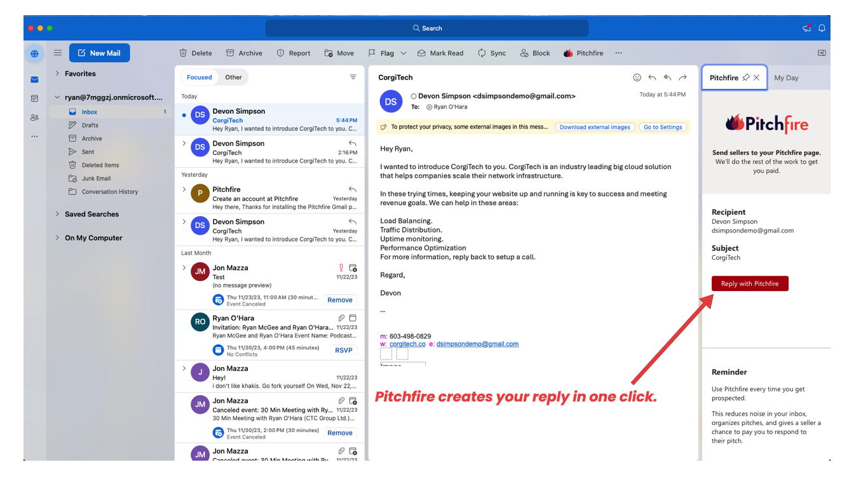Image resolution: width=868 pixels, height=488 pixels.
Task: Select the globe account icon in sidebar
Action: click(34, 54)
